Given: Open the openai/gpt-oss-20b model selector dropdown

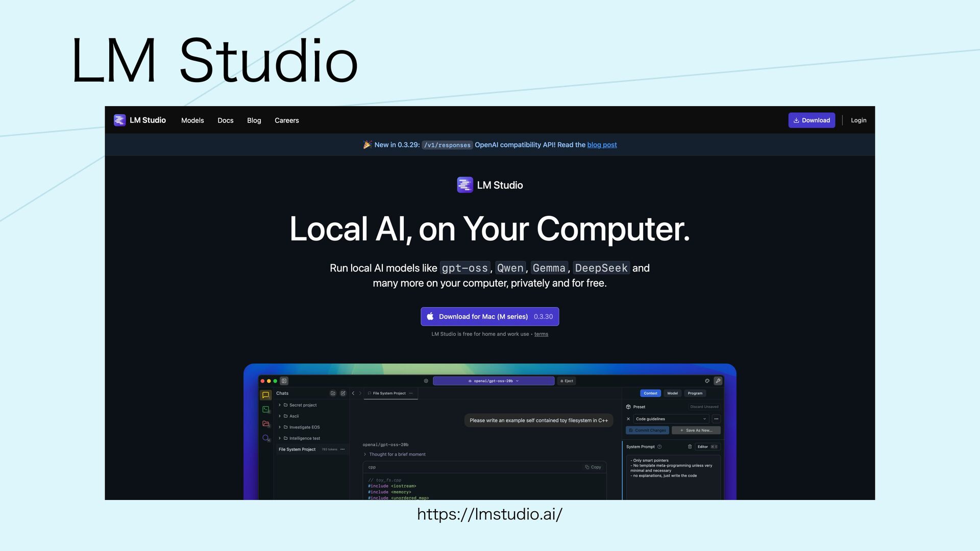Looking at the screenshot, I should 493,381.
